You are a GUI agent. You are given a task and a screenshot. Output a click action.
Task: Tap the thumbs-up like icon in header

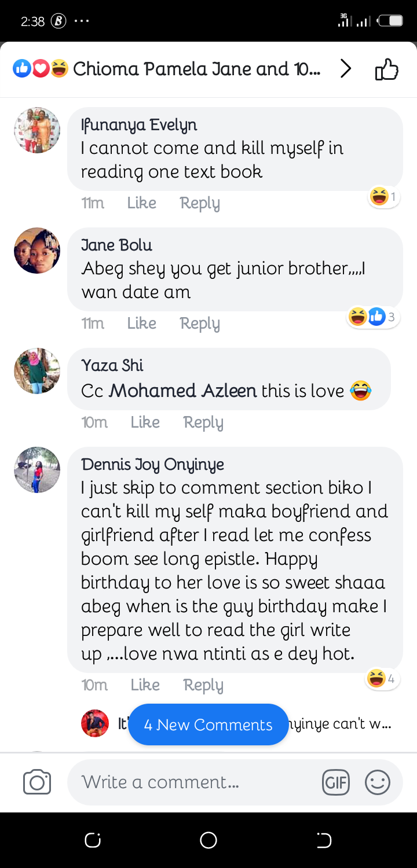point(387,70)
